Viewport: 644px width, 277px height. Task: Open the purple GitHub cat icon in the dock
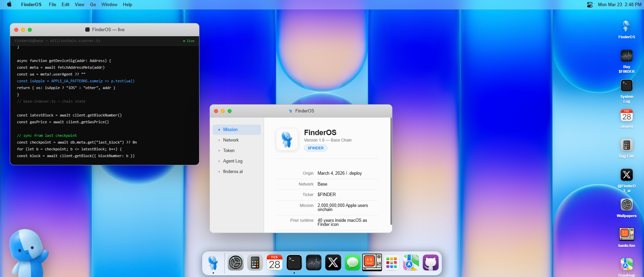click(431, 263)
